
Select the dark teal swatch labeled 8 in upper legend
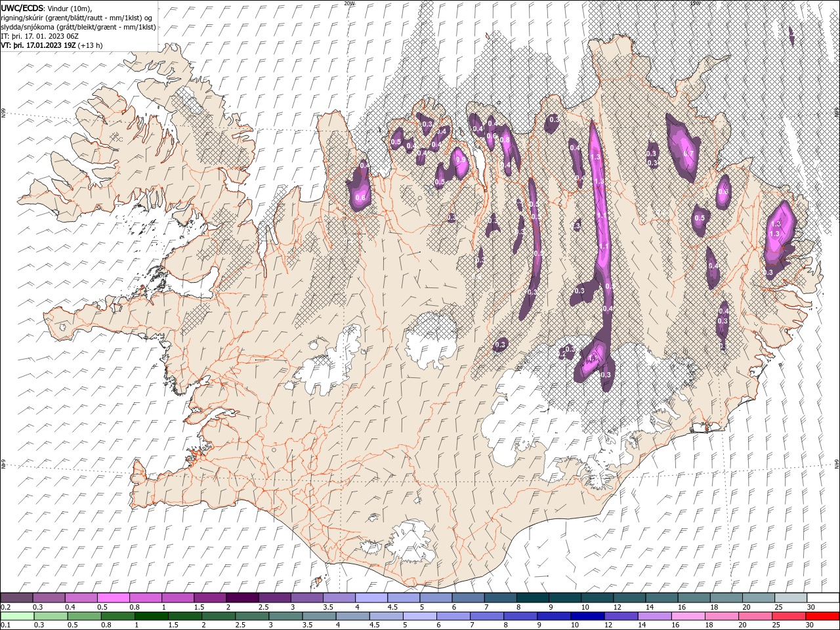(533, 598)
